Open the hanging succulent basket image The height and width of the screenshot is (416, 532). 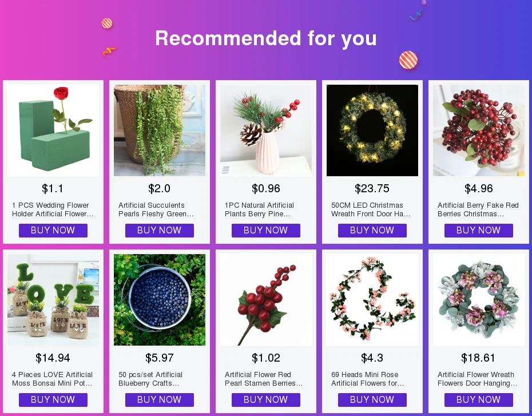coord(160,130)
